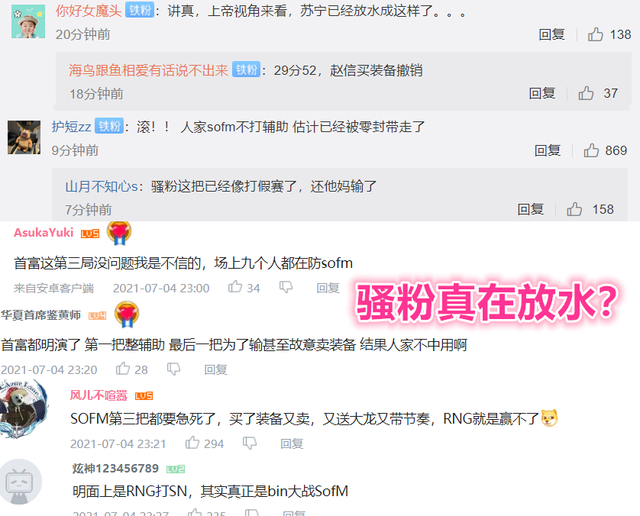
Task: Downvote AsukaYuki's comment
Action: (x=286, y=287)
